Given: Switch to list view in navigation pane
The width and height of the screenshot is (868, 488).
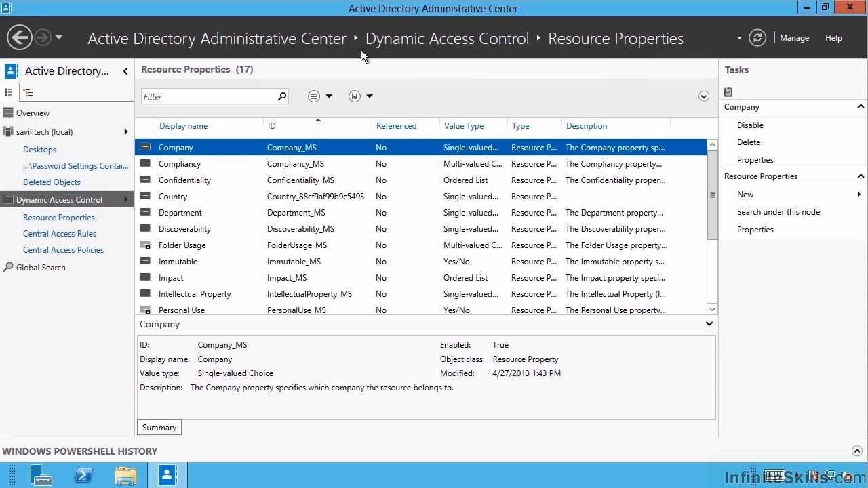Looking at the screenshot, I should (9, 93).
